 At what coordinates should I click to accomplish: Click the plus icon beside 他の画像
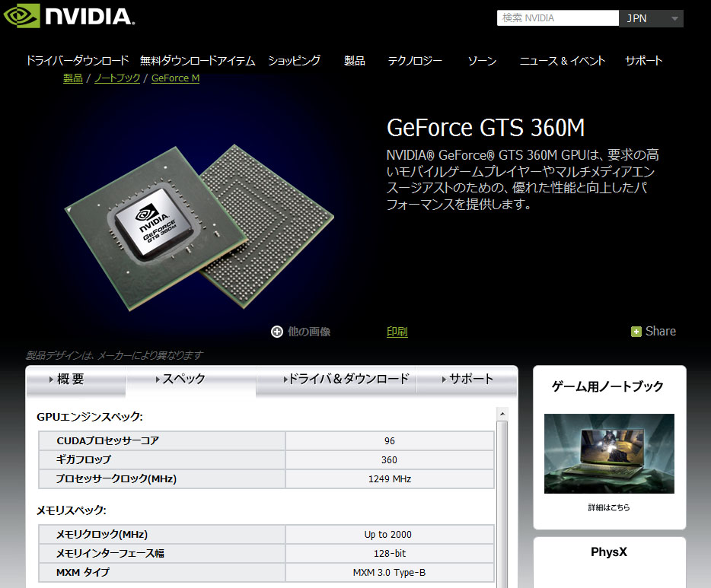tap(276, 332)
